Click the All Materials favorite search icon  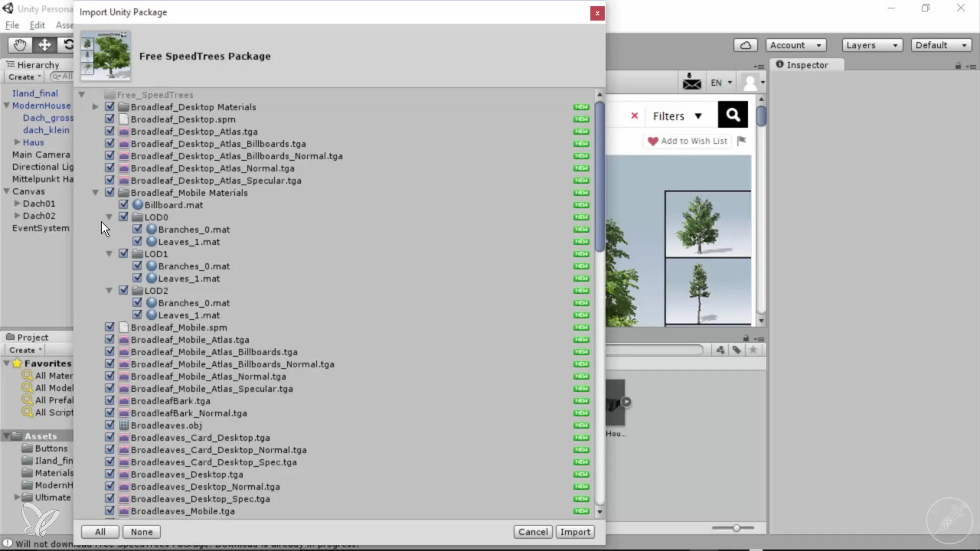click(27, 375)
